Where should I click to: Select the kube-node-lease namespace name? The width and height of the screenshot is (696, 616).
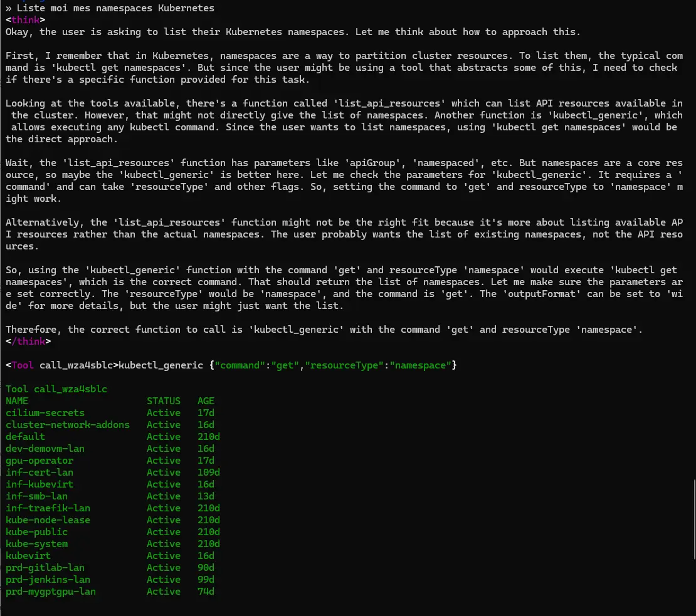(48, 520)
